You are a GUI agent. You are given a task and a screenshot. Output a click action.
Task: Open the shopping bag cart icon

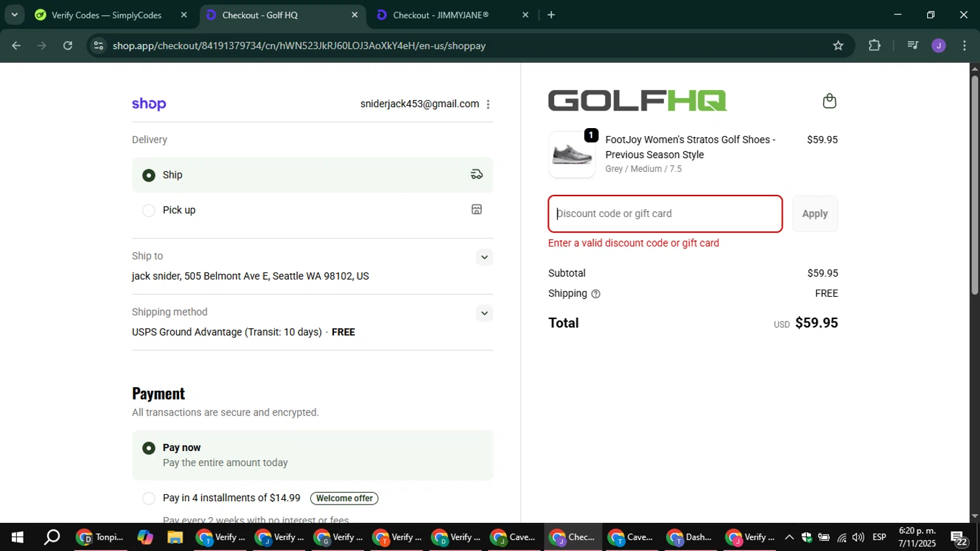(830, 101)
